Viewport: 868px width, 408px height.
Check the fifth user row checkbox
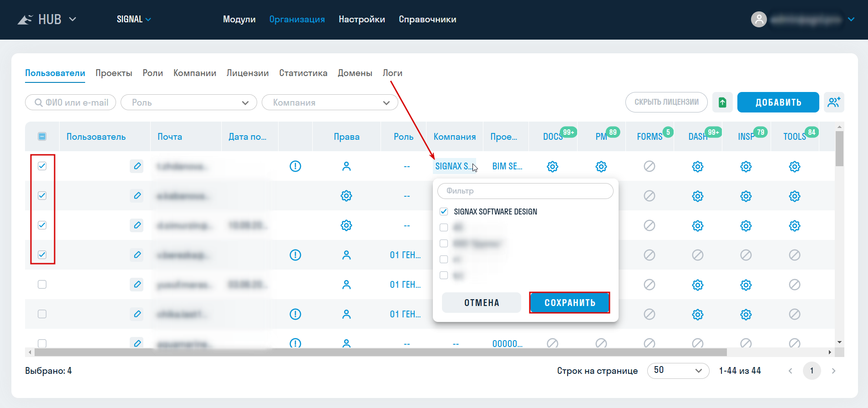click(42, 284)
